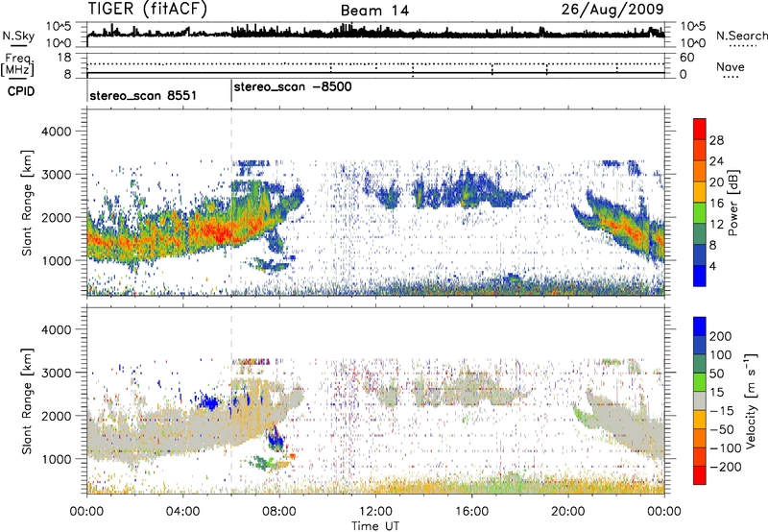The height and width of the screenshot is (532, 768).
Task: Select the 'N.Search' legend label
Action: click(x=741, y=36)
